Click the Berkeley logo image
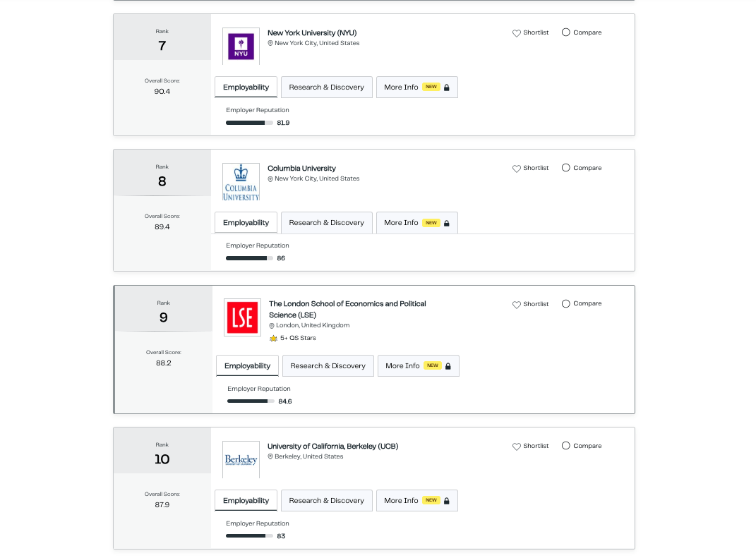The image size is (756, 558). click(241, 460)
